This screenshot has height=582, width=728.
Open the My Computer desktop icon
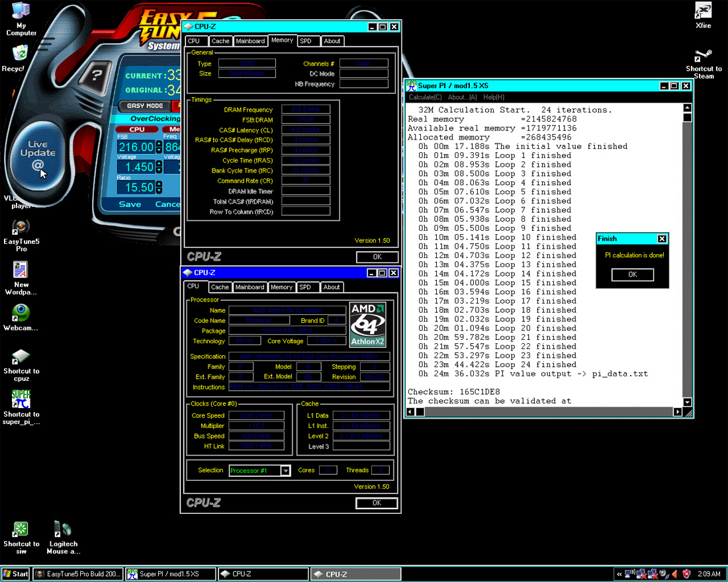coord(21,19)
